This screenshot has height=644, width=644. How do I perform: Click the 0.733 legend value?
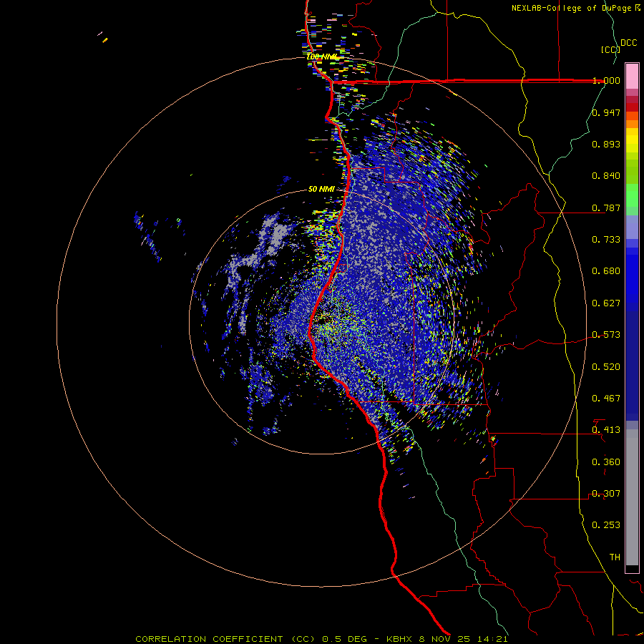point(606,240)
